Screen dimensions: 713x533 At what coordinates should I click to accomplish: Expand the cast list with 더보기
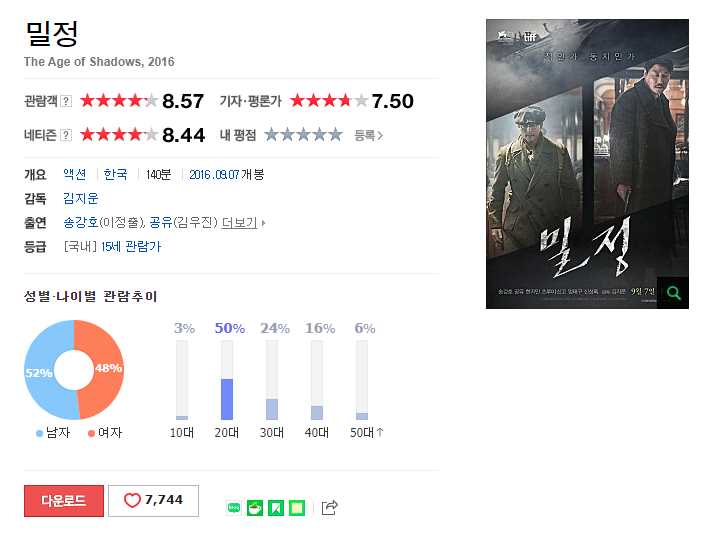click(243, 223)
